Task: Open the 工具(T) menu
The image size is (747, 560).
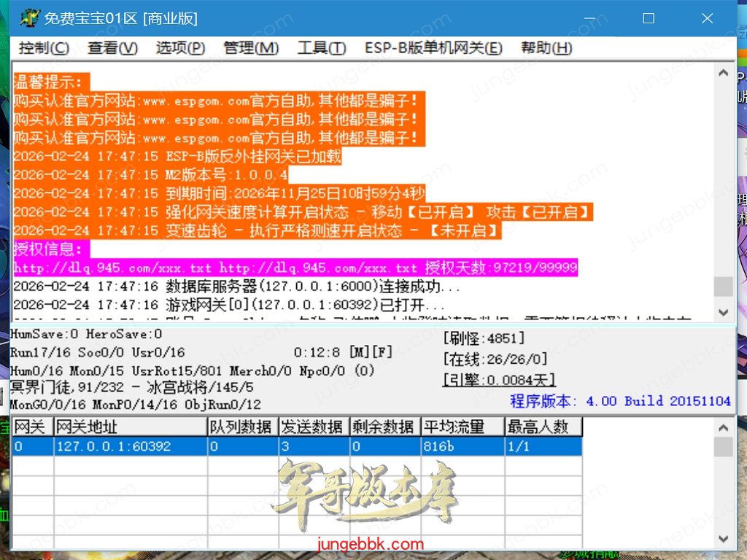Action: [321, 48]
